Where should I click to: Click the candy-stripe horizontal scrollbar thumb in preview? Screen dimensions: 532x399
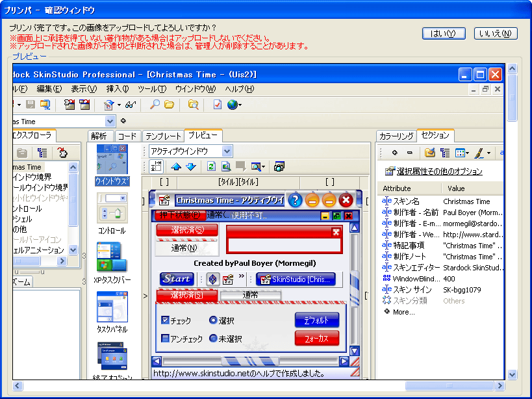(x=250, y=361)
